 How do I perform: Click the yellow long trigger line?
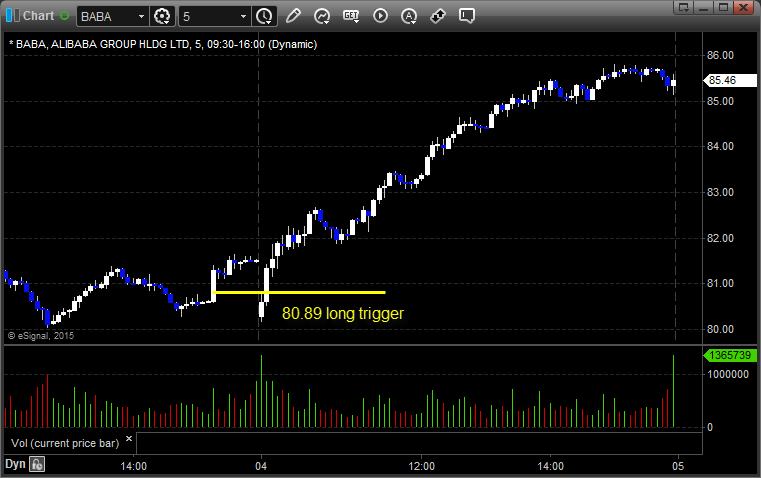tap(299, 292)
